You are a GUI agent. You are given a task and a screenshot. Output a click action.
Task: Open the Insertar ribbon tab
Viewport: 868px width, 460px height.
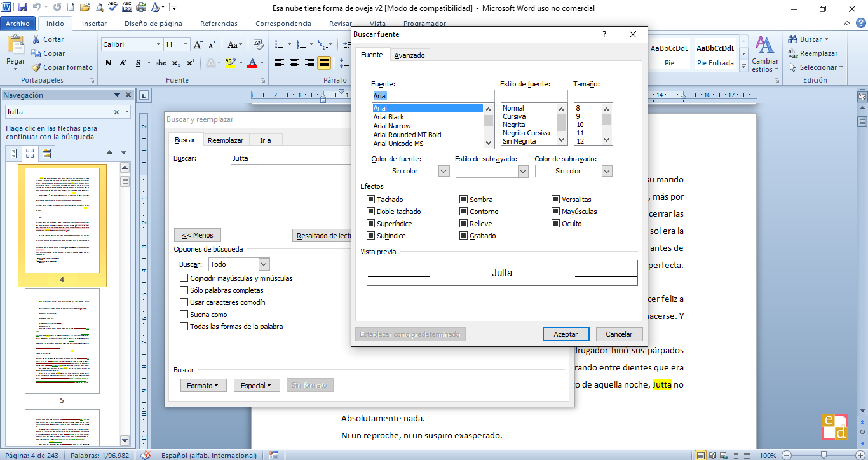[94, 24]
